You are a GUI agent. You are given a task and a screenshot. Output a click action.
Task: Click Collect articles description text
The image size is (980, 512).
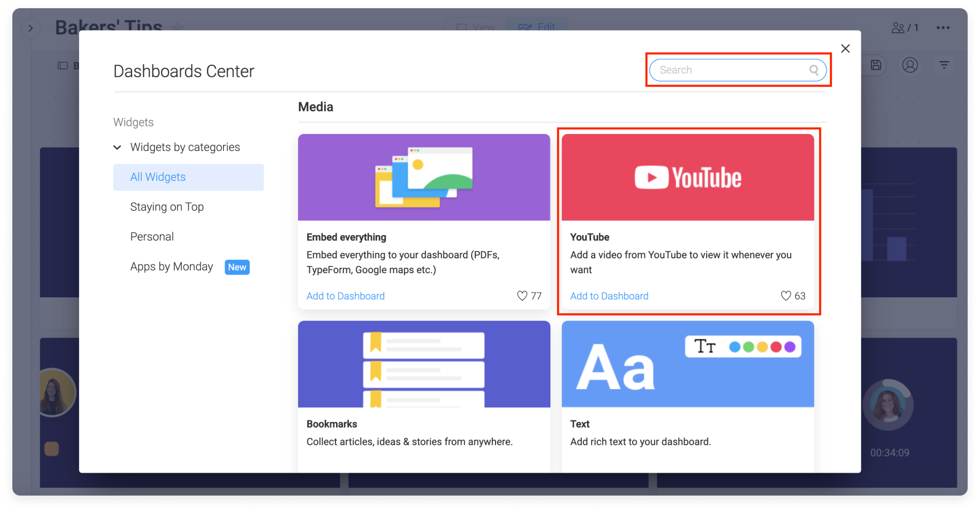[x=410, y=442]
